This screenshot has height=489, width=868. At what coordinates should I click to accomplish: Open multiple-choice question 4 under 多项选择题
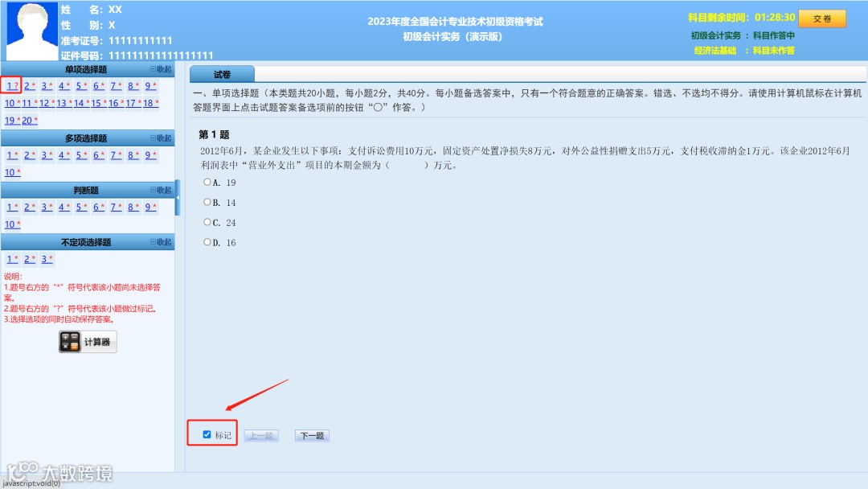64,155
